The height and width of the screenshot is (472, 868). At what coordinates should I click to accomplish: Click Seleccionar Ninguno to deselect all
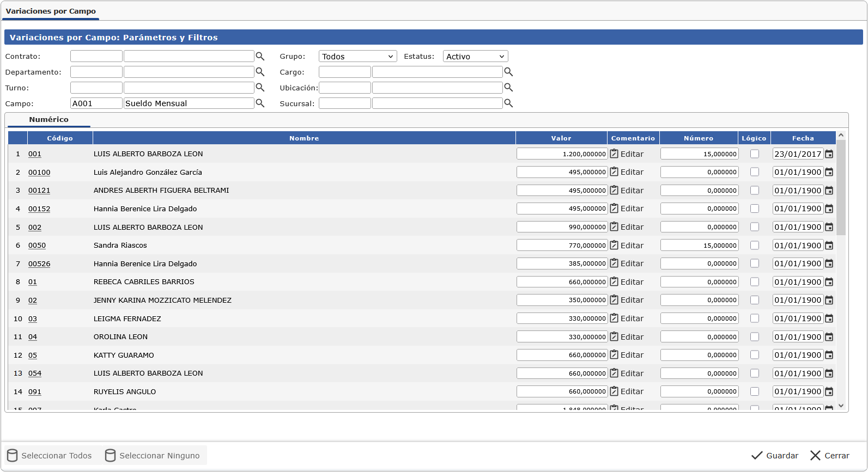[x=153, y=456]
